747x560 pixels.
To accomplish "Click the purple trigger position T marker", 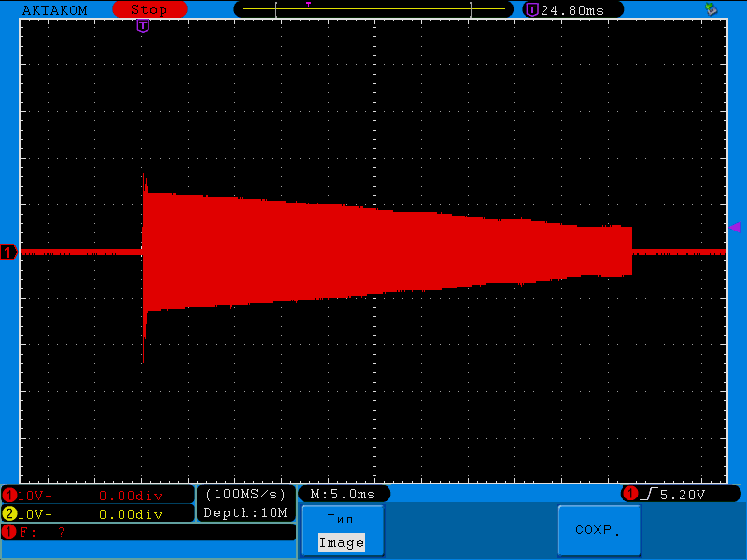I will tap(143, 26).
